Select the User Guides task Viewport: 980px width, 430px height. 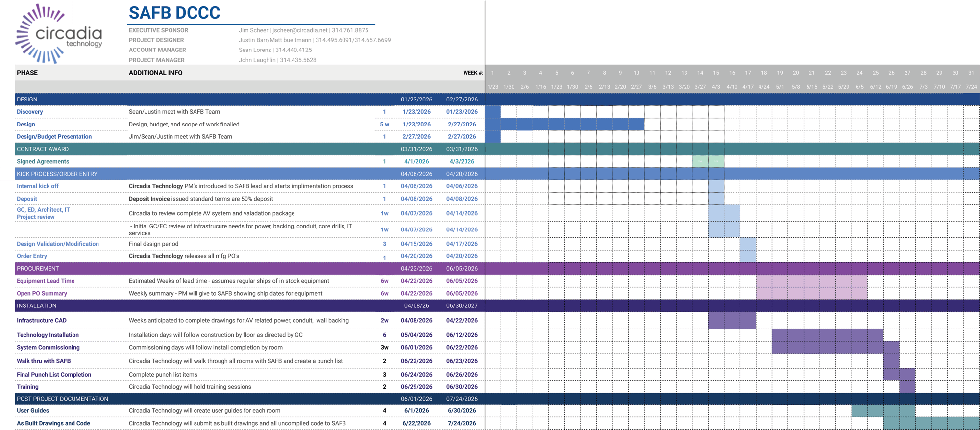[33, 411]
